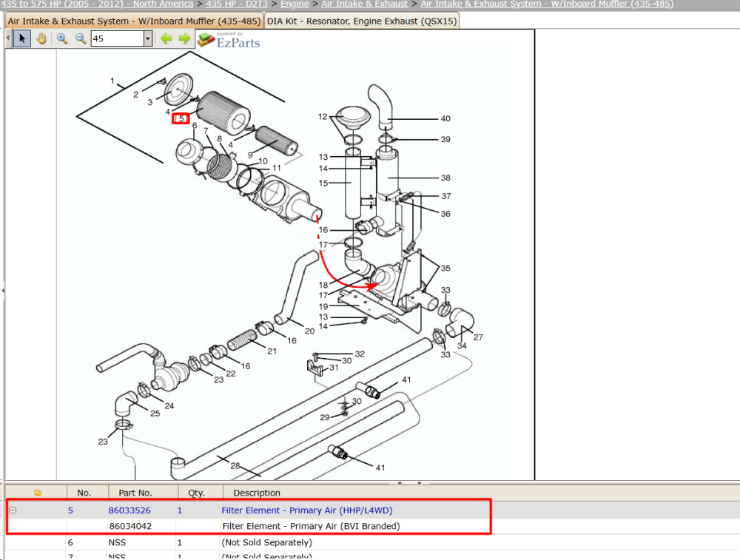Select the pointer arrow tool
Screen dimensions: 740x560
[x=22, y=38]
